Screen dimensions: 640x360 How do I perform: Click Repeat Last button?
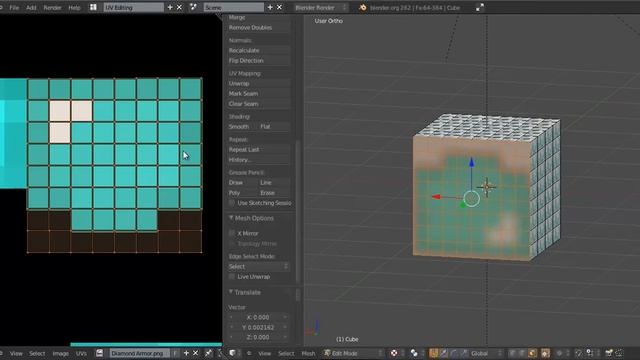pos(258,149)
